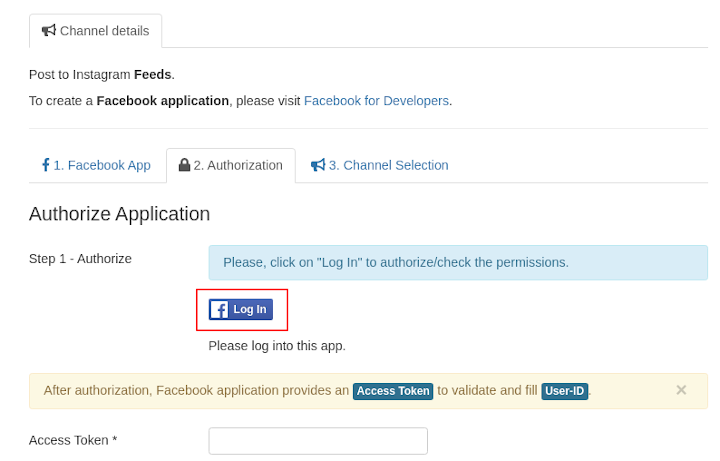720x461 pixels.
Task: Focus the Access Token input field
Action: [x=318, y=441]
